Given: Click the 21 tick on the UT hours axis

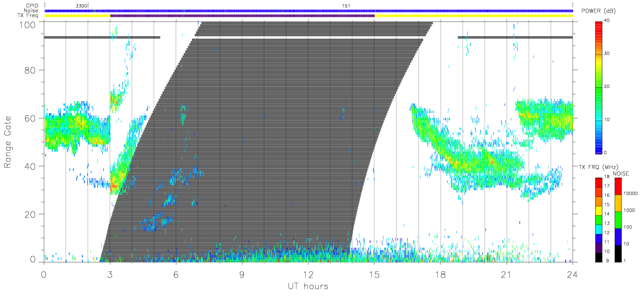Looking at the screenshot, I should click(507, 274).
